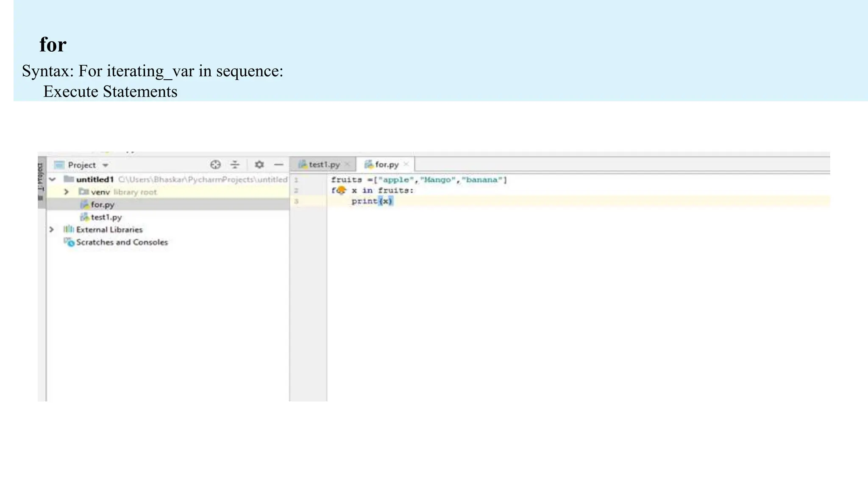Click the untitled1 folder icon
Viewport: 868px width, 488px height.
coord(69,179)
